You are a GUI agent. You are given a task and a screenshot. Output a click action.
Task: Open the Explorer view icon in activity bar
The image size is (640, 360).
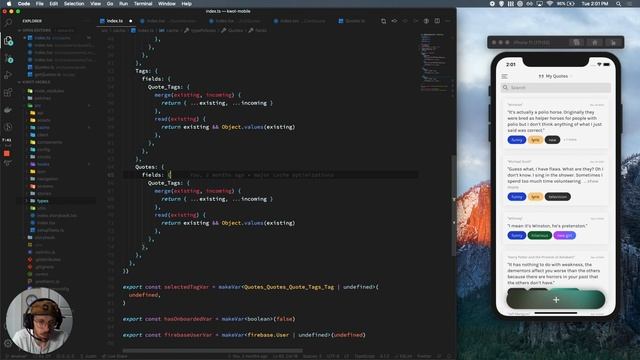tap(8, 40)
